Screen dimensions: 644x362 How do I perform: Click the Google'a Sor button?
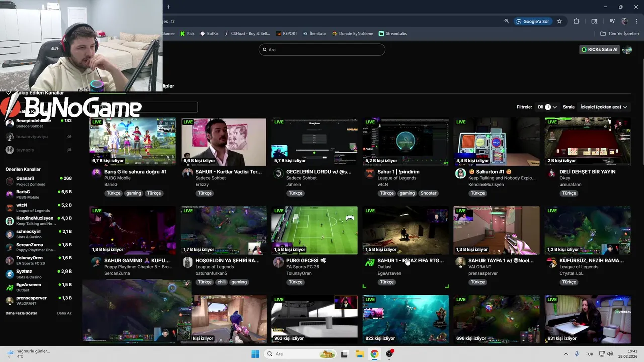tap(532, 21)
